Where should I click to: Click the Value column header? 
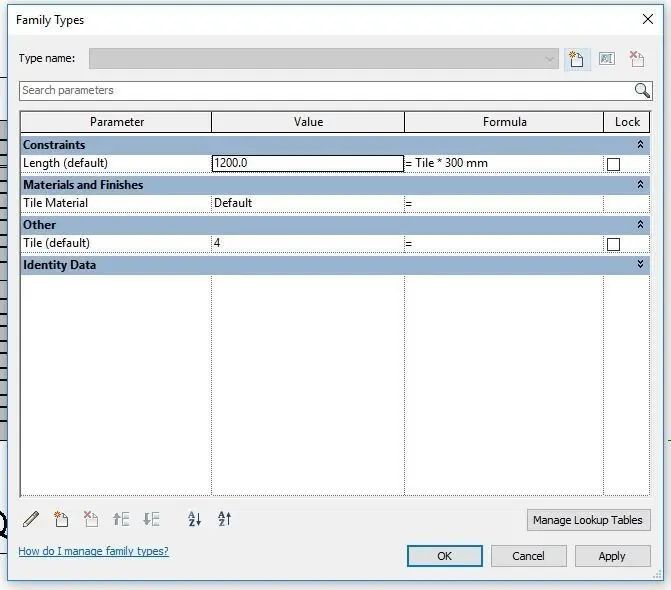308,122
